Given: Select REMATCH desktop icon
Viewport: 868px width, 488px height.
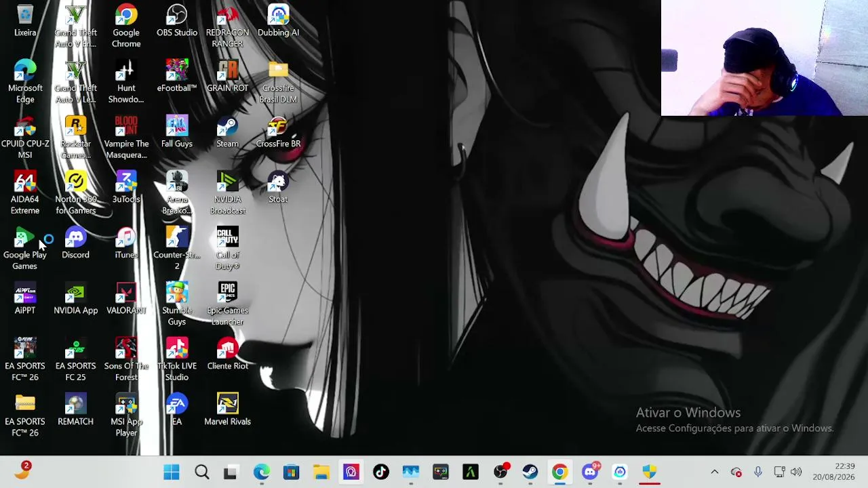Looking at the screenshot, I should 75,410.
